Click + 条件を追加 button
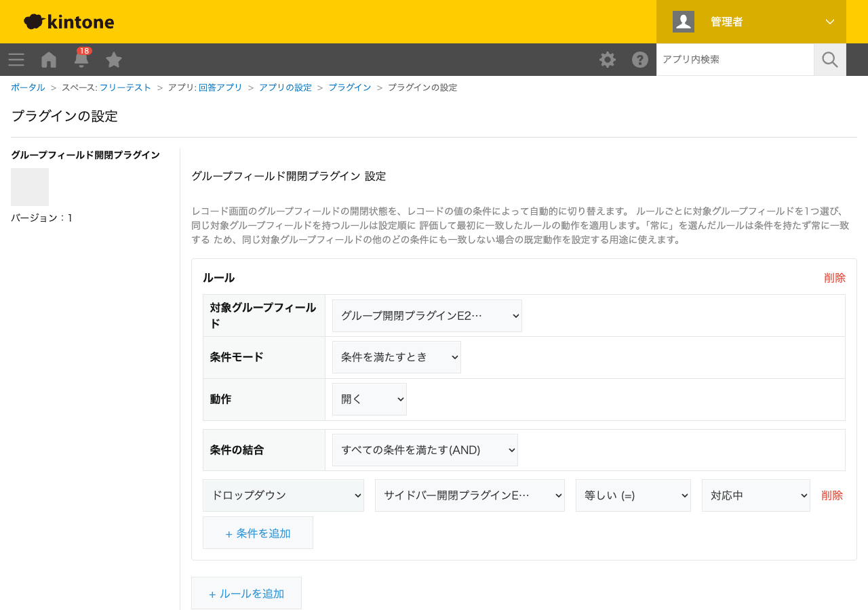868x610 pixels. (258, 533)
